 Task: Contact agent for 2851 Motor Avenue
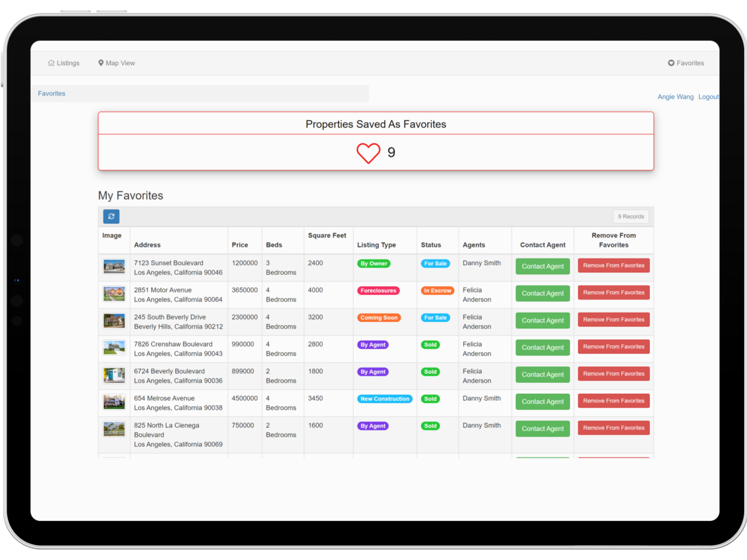[x=542, y=294]
